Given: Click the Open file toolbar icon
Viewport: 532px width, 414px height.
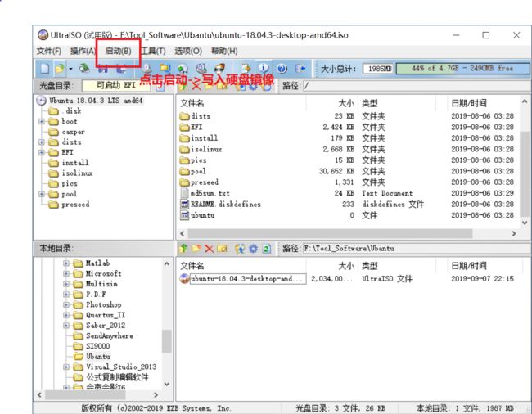Looking at the screenshot, I should [60, 69].
